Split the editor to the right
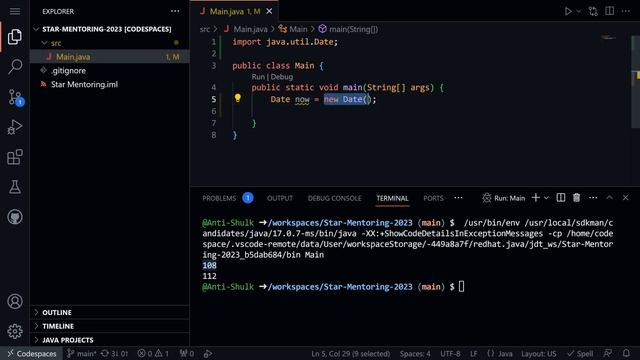 [x=609, y=11]
